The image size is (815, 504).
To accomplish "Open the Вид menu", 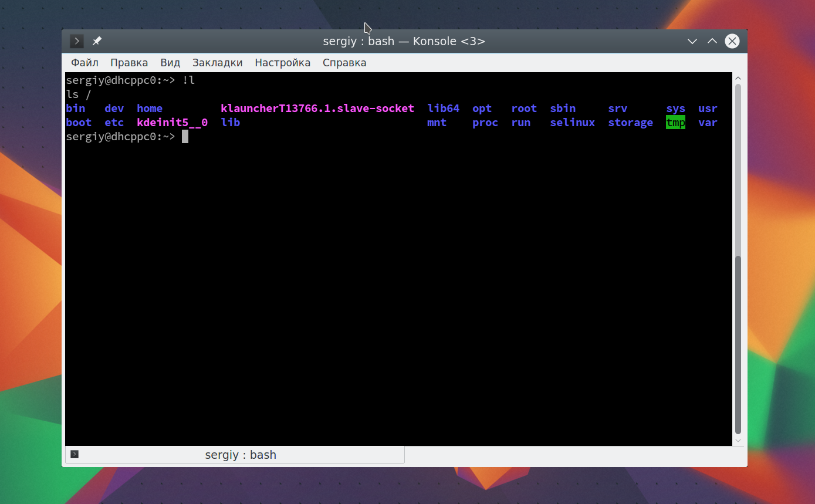I will [x=170, y=63].
